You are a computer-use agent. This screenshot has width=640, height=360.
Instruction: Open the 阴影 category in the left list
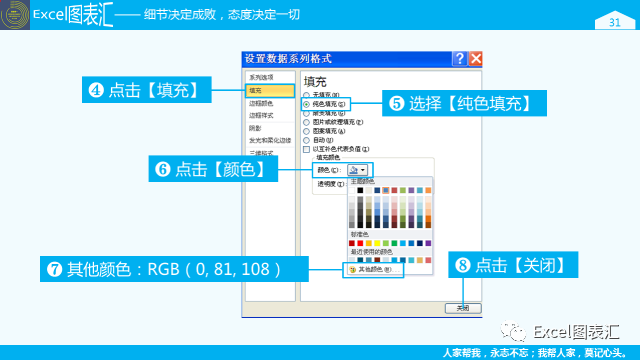coord(270,128)
